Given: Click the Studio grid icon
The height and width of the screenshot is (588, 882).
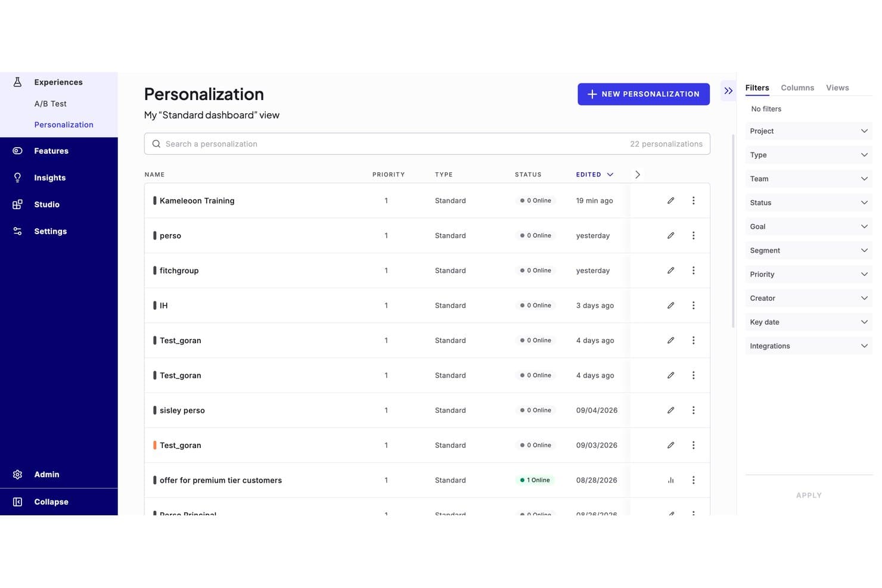Looking at the screenshot, I should tap(17, 204).
